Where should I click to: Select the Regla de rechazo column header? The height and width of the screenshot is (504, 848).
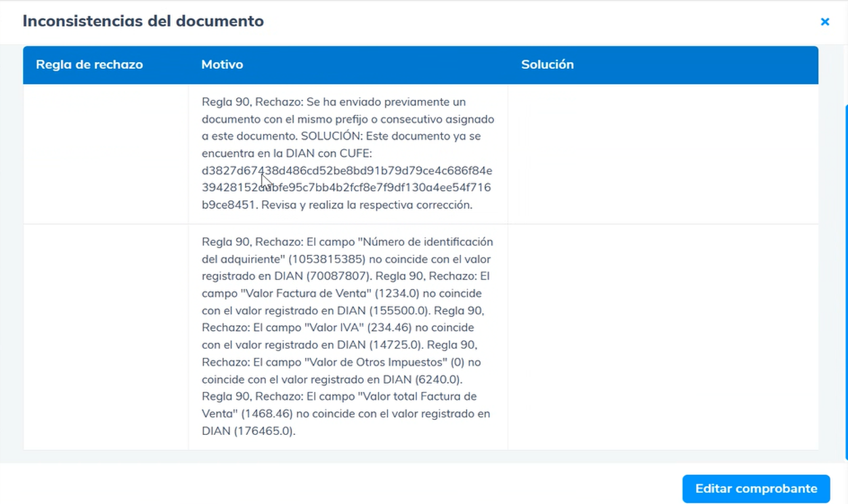point(89,64)
